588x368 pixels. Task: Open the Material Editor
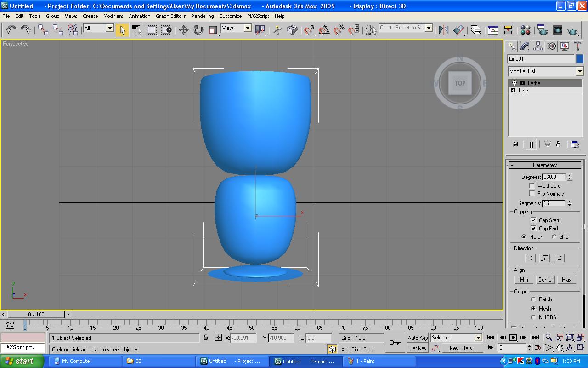point(526,30)
